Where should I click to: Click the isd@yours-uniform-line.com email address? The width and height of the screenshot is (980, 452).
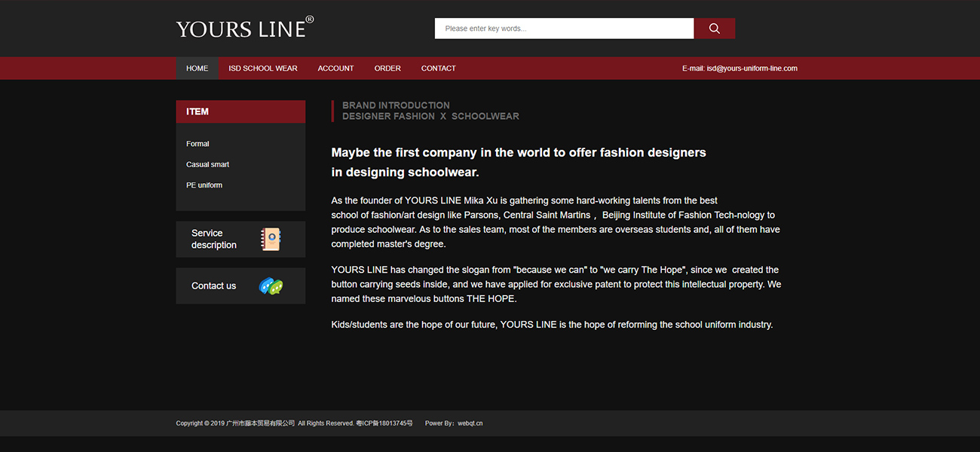point(752,69)
